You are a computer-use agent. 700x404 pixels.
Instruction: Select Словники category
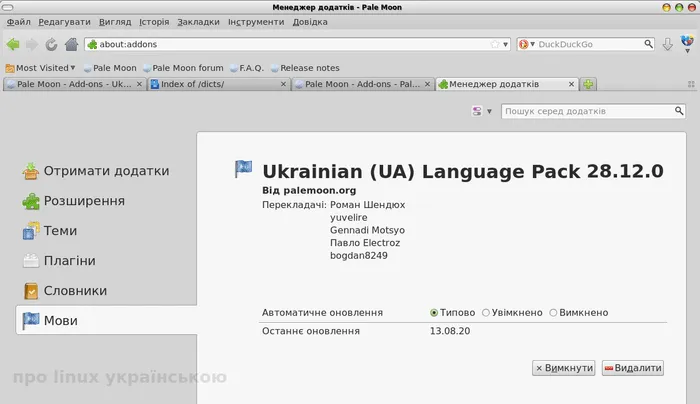pyautogui.click(x=65, y=291)
